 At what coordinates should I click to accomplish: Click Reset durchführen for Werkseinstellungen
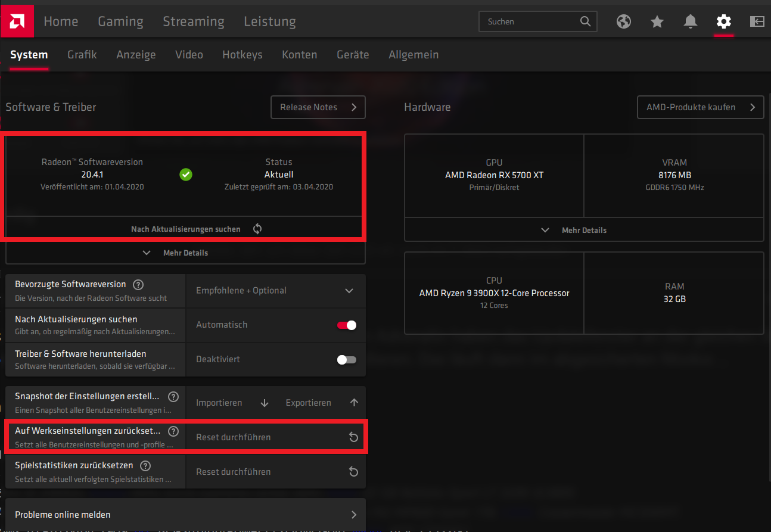pos(275,437)
